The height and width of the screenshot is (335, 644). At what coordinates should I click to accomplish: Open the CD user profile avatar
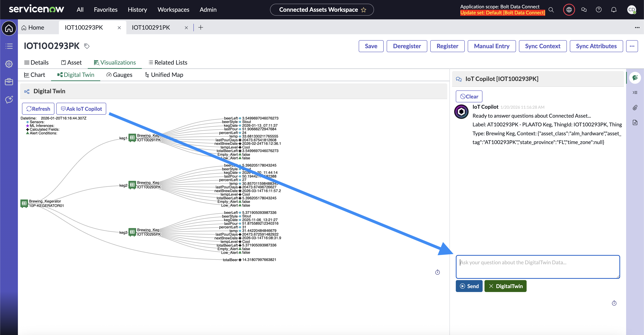(632, 10)
